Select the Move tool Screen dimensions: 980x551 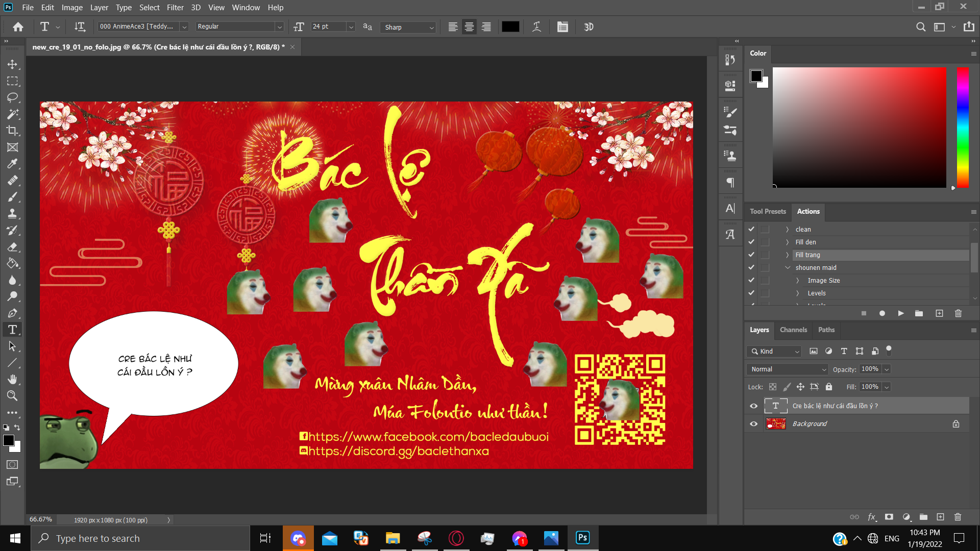12,64
